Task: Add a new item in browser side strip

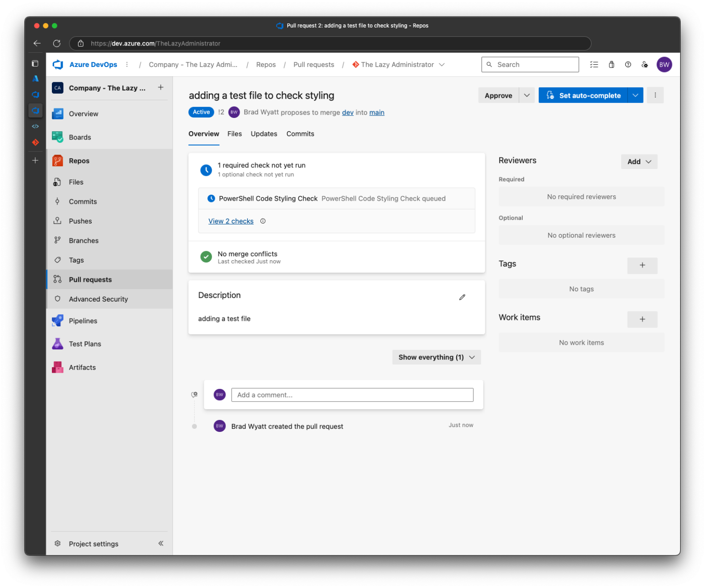Action: (x=35, y=160)
